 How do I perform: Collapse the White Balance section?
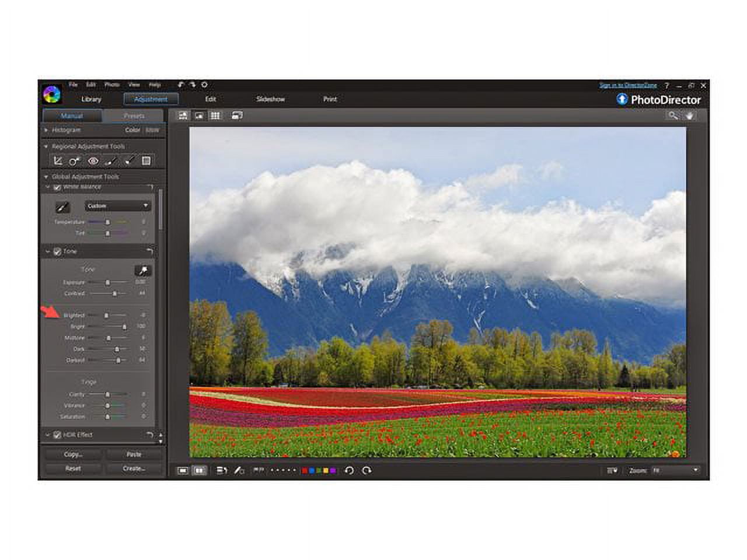pyautogui.click(x=48, y=187)
